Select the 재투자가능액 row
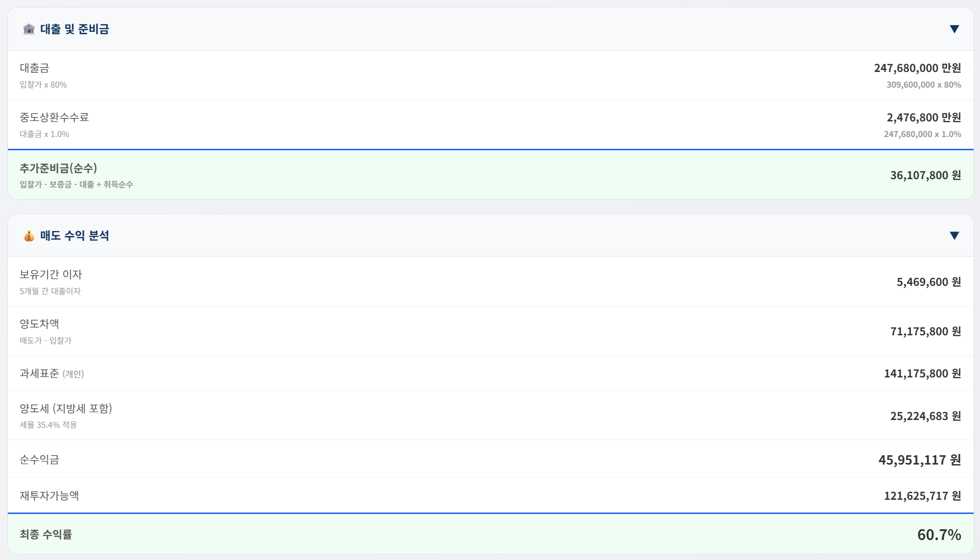Screen dimensions: 980x560 click(49, 495)
